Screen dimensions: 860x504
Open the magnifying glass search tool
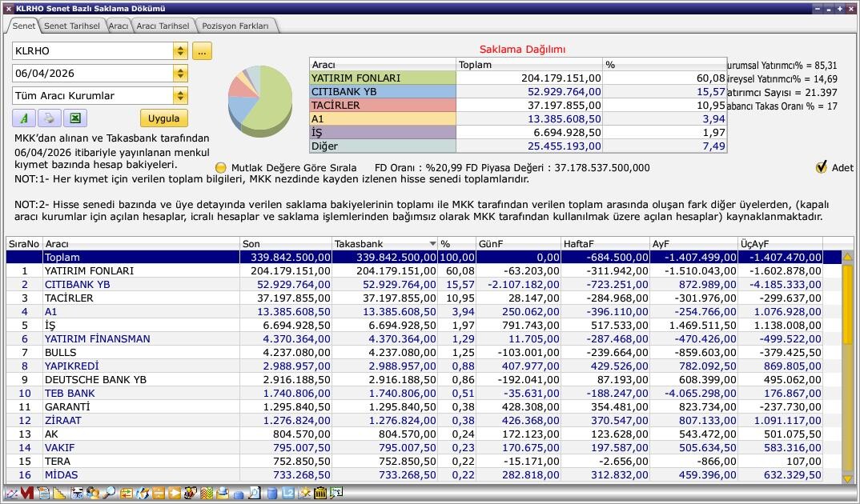[109, 494]
